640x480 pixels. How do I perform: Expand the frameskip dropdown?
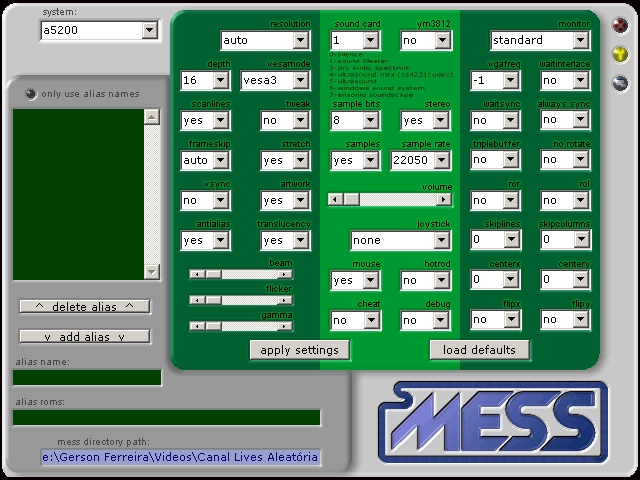[221, 160]
